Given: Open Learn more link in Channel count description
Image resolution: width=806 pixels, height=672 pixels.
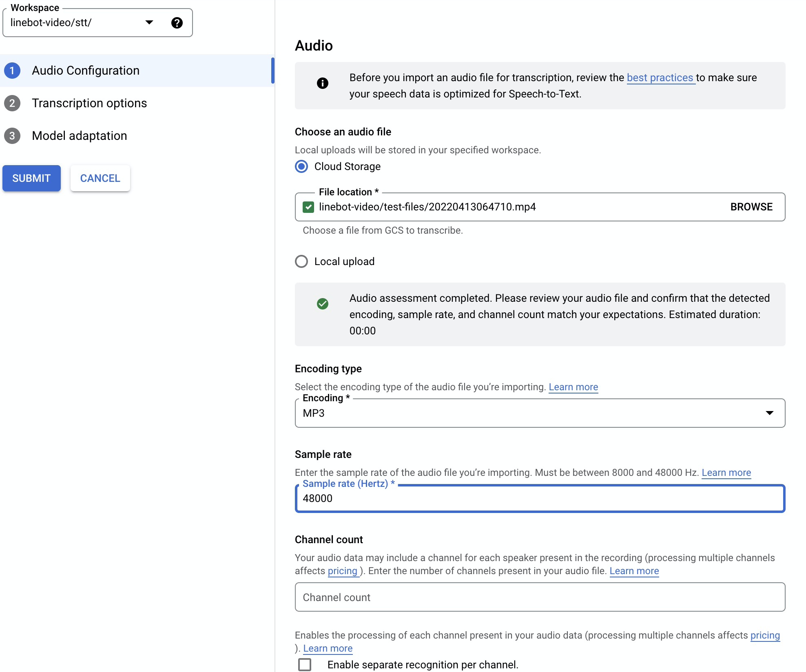Looking at the screenshot, I should [x=634, y=571].
